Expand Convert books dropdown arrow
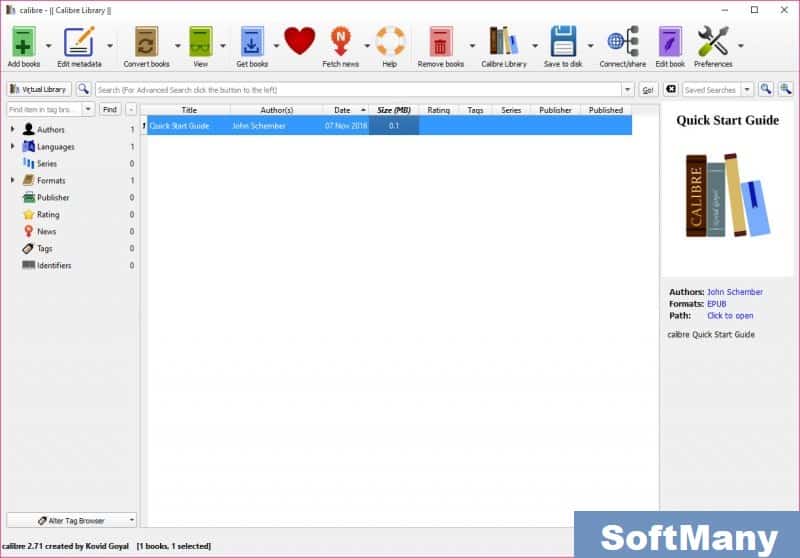The width and height of the screenshot is (800, 558). [x=178, y=46]
